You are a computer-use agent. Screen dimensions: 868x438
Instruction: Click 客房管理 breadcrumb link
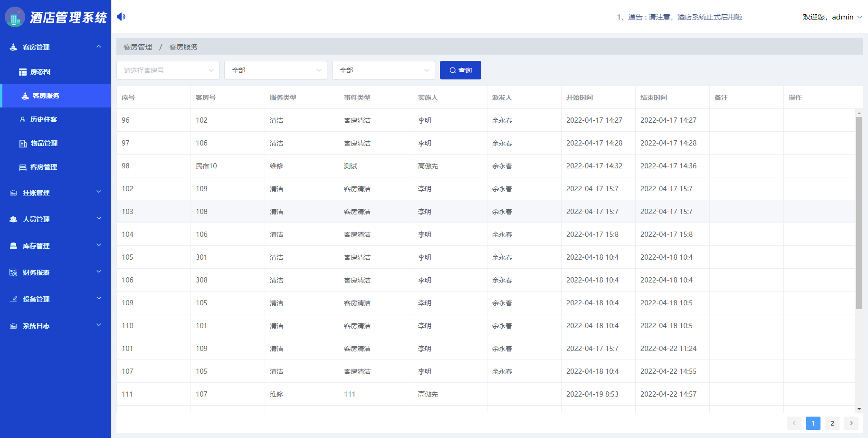pyautogui.click(x=138, y=47)
